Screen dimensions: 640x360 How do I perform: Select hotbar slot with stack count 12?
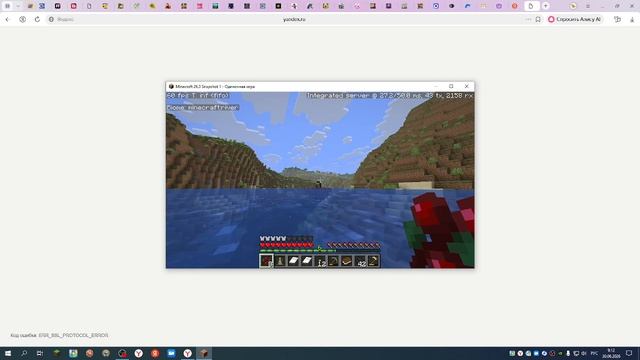click(320, 261)
